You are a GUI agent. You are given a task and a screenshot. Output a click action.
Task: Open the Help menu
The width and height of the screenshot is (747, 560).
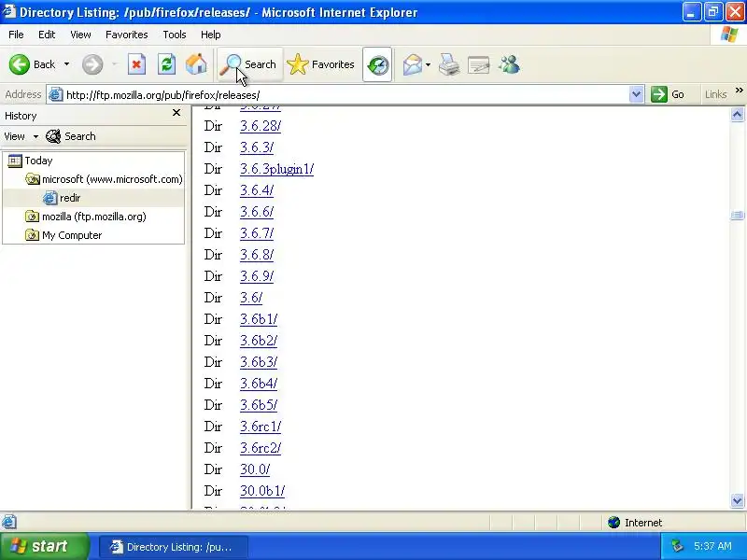coord(211,35)
